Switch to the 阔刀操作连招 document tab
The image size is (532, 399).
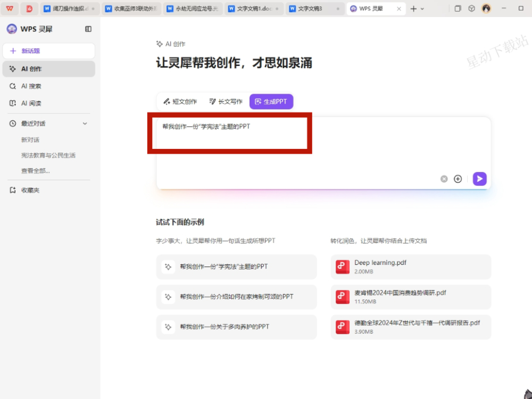(x=70, y=9)
